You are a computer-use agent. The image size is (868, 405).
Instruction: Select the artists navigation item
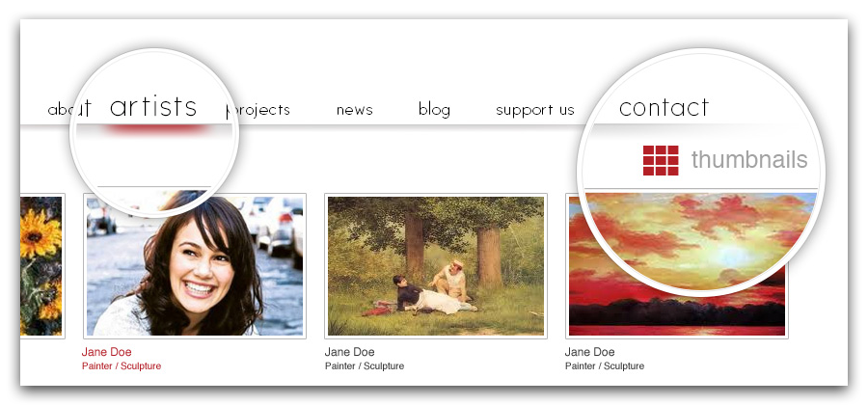point(153,106)
